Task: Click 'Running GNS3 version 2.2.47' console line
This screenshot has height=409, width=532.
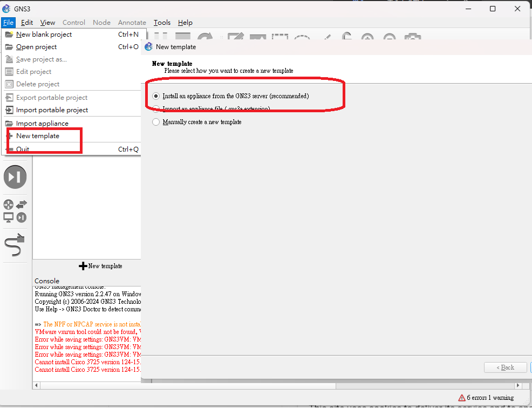Action: point(88,294)
